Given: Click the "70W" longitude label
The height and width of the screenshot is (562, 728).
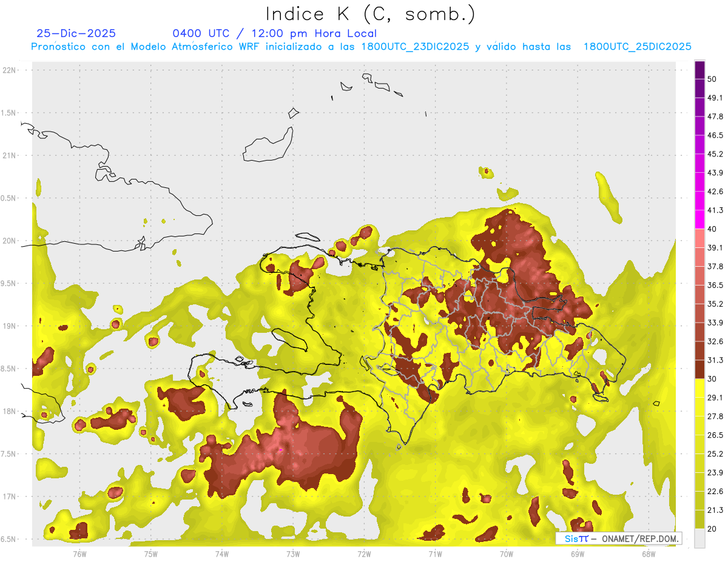Looking at the screenshot, I should [507, 554].
